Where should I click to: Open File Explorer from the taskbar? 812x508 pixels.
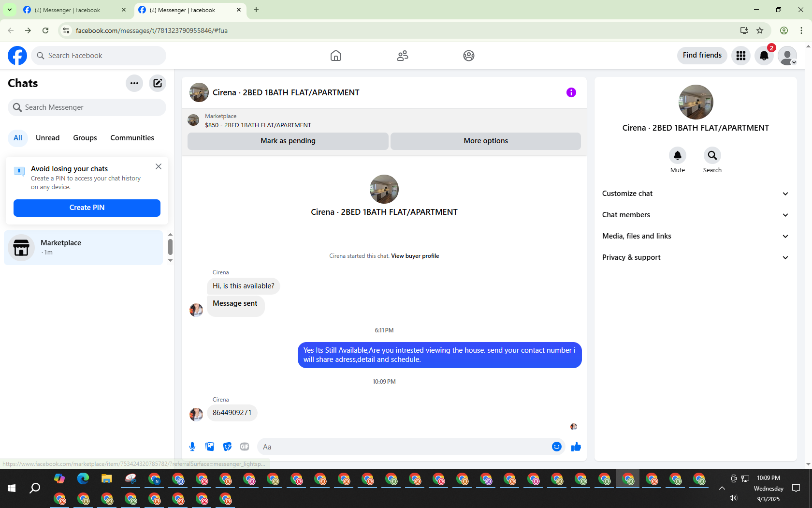click(107, 479)
